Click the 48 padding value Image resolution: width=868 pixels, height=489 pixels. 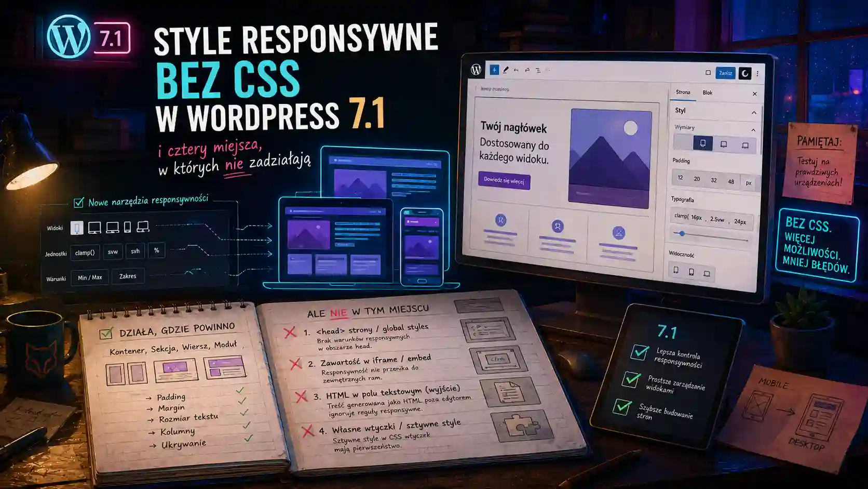(x=731, y=181)
